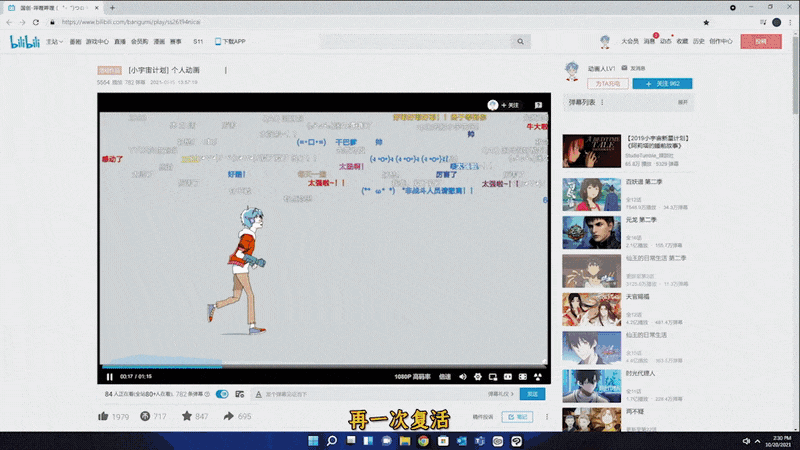Screen dimensions: 800x450
Task: Open 创作中心 creator center
Action: coord(720,42)
